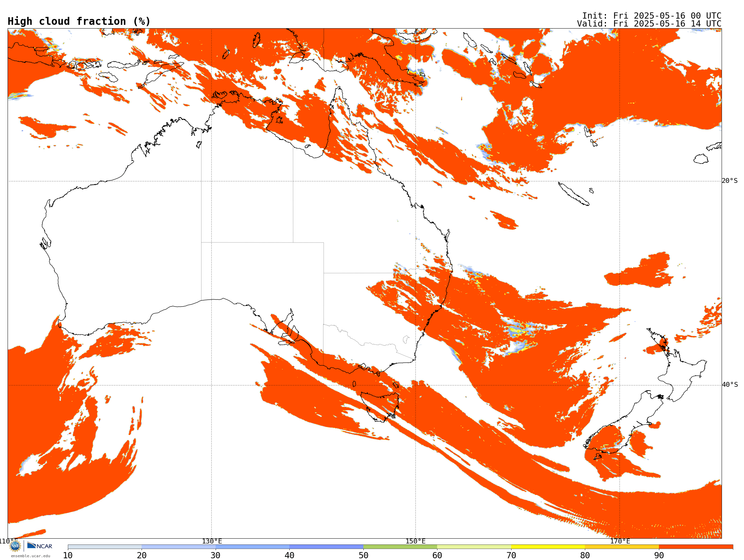Viewport: 744px width, 560px height.
Task: Click the amber 80-90 colorbar segment
Action: 622,547
